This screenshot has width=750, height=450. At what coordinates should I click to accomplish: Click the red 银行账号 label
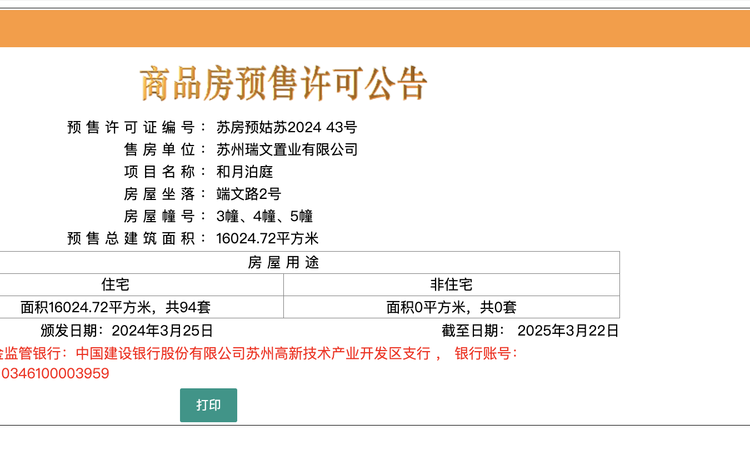[x=486, y=353]
